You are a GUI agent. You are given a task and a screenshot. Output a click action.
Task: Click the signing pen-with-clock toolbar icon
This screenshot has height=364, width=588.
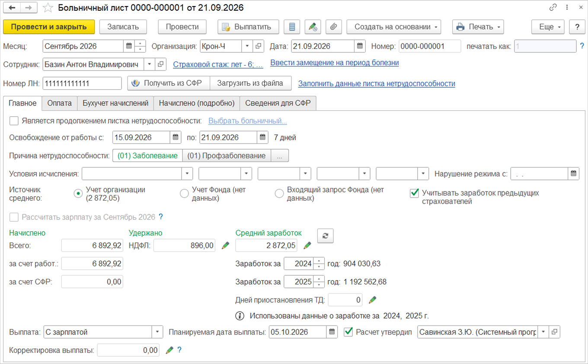(313, 27)
